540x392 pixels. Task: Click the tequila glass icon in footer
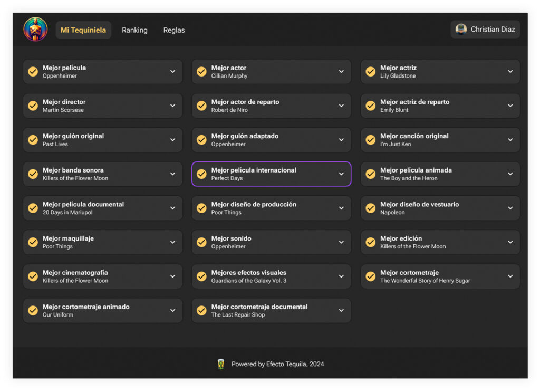pyautogui.click(x=221, y=364)
